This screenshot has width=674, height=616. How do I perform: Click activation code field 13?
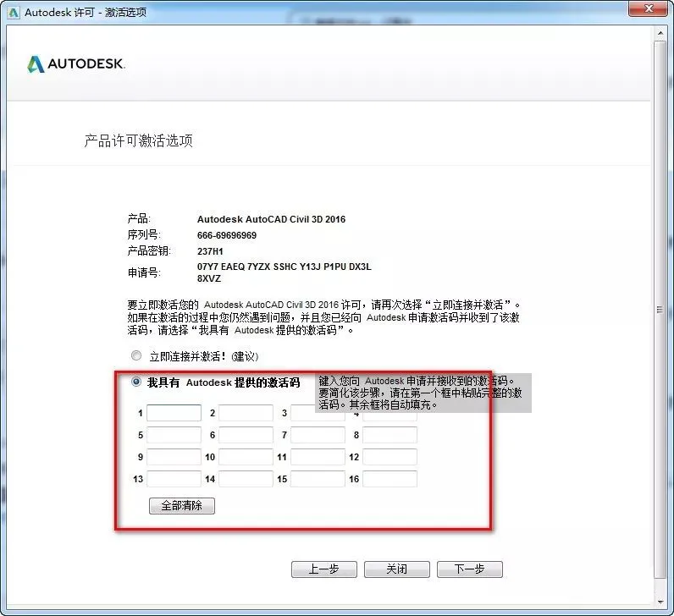pos(174,479)
